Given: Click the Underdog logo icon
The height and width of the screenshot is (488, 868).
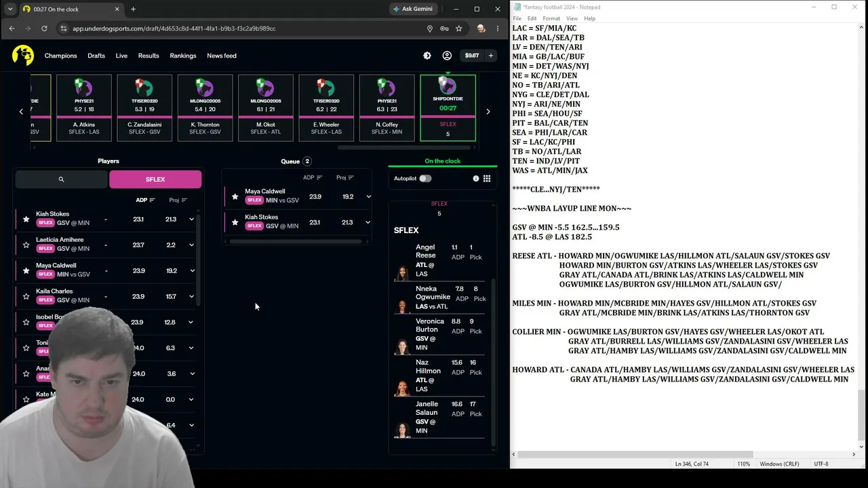Looking at the screenshot, I should click(x=22, y=56).
